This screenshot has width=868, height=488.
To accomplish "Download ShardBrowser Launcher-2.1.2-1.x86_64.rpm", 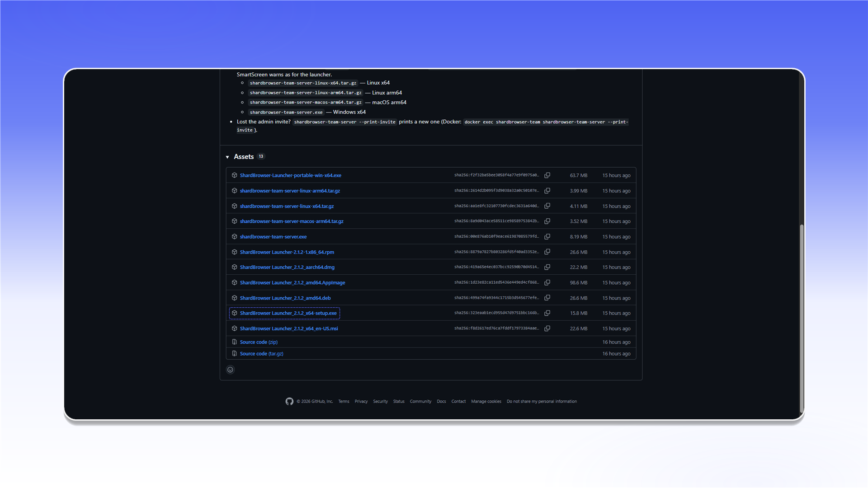I will click(x=287, y=252).
